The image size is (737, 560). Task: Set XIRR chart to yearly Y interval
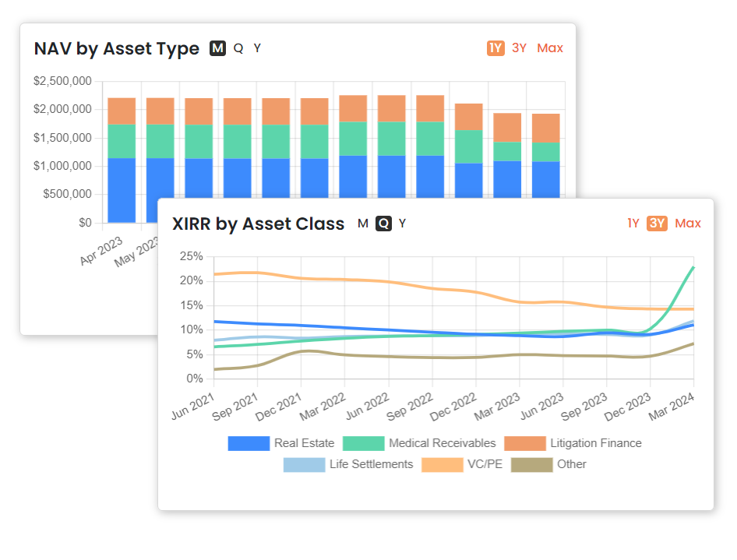click(x=402, y=224)
